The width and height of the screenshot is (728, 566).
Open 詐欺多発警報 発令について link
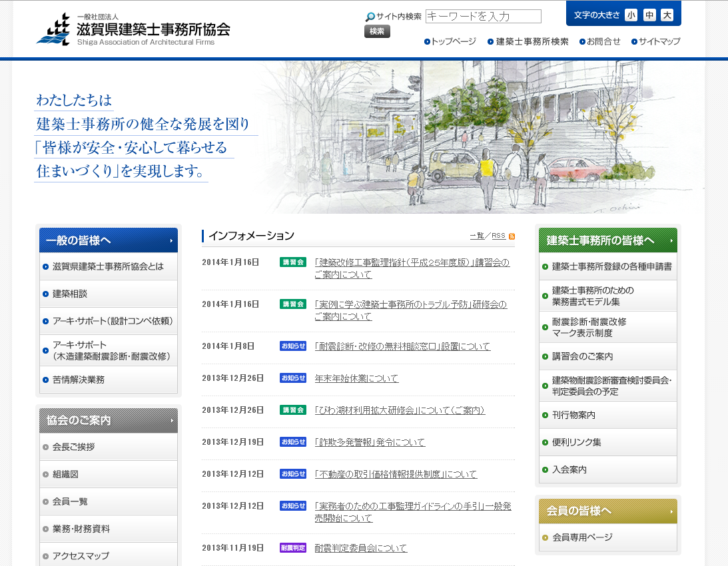click(370, 442)
